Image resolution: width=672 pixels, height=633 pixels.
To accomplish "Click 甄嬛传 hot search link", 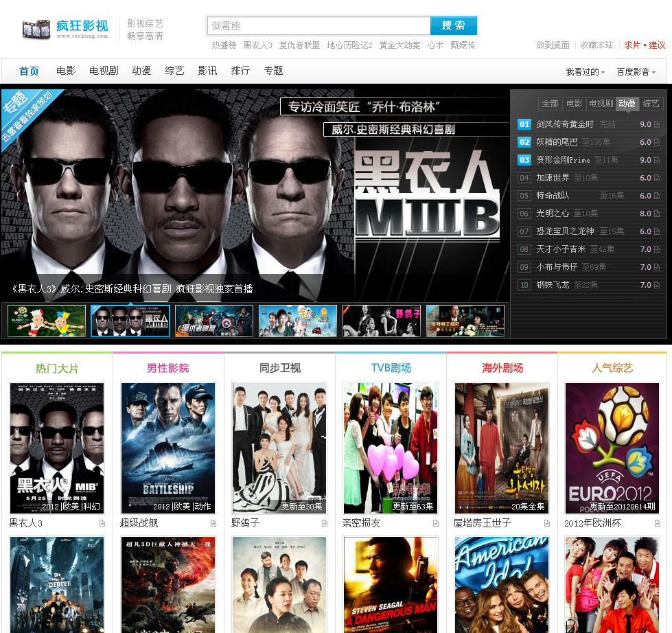I will click(463, 45).
